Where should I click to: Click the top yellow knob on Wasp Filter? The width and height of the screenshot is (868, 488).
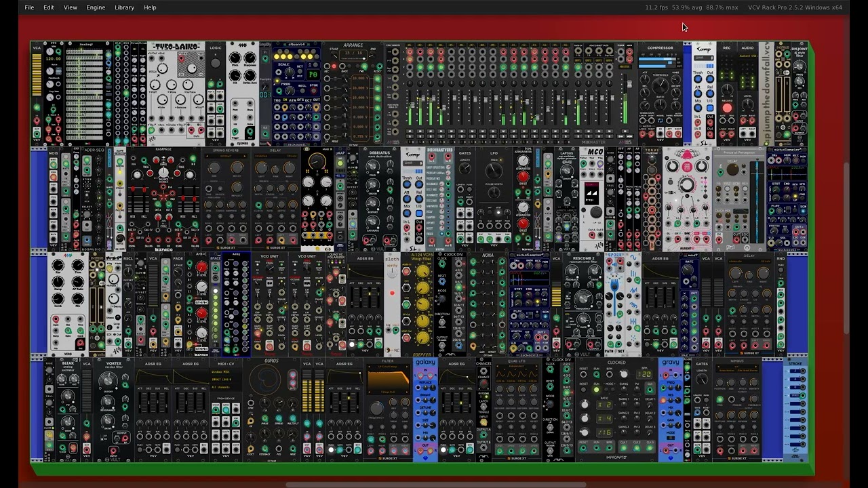pos(423,271)
